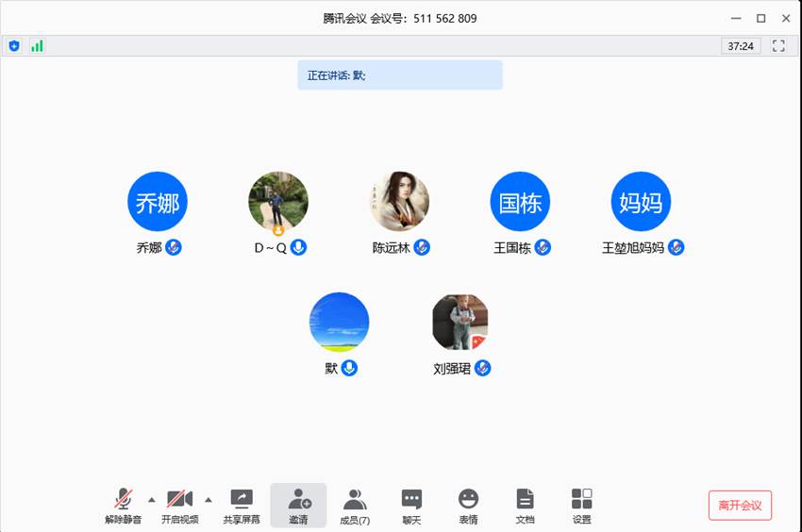Open the Share Screen (共享屏幕) tool
Screen dimensions: 802x532
tap(242, 506)
